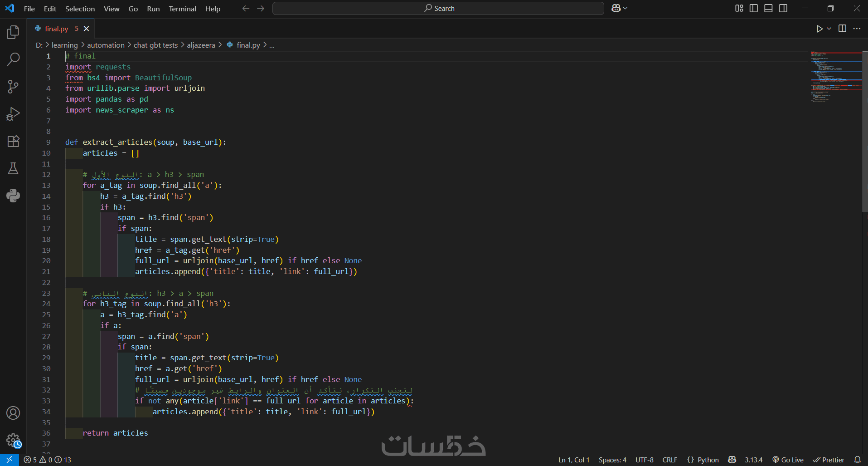
Task: Expand the breadcrumb ellipsis symbol
Action: point(272,45)
